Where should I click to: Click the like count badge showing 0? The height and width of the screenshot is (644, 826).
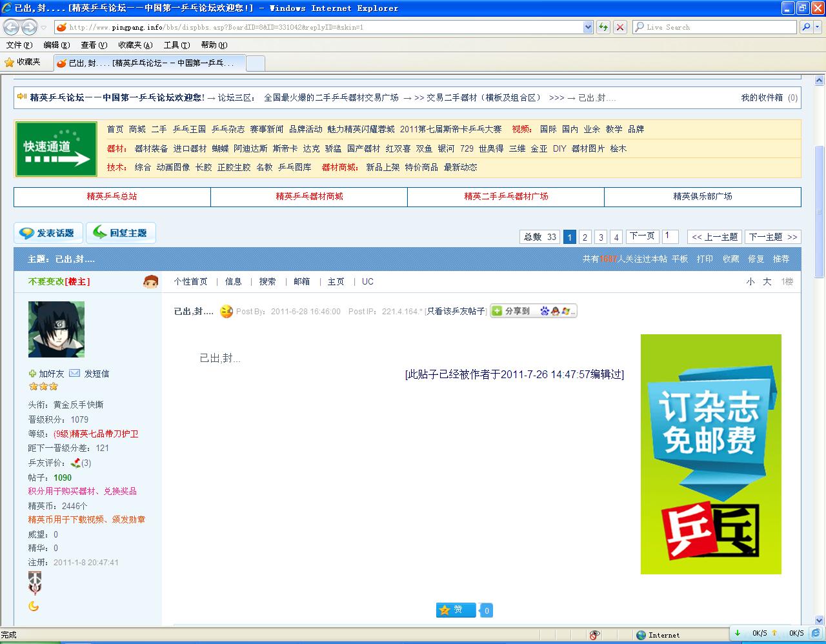(487, 610)
